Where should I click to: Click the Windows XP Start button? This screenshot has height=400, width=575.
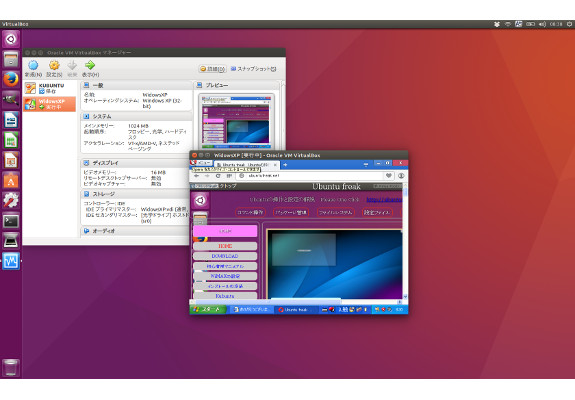[x=208, y=309]
